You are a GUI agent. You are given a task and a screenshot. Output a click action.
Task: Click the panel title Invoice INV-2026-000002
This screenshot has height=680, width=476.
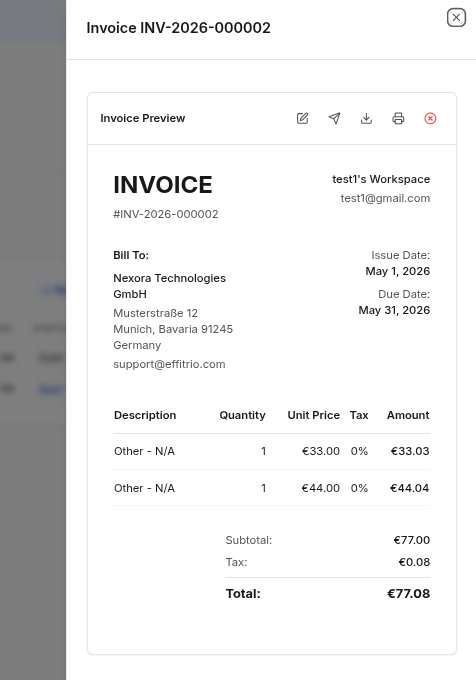pos(178,28)
